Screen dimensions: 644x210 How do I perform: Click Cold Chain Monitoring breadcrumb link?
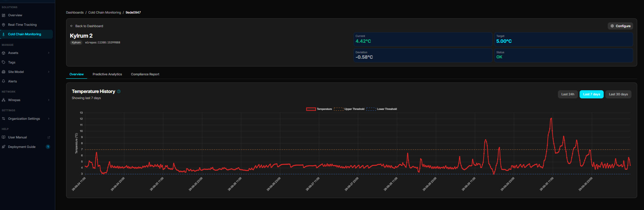104,13
